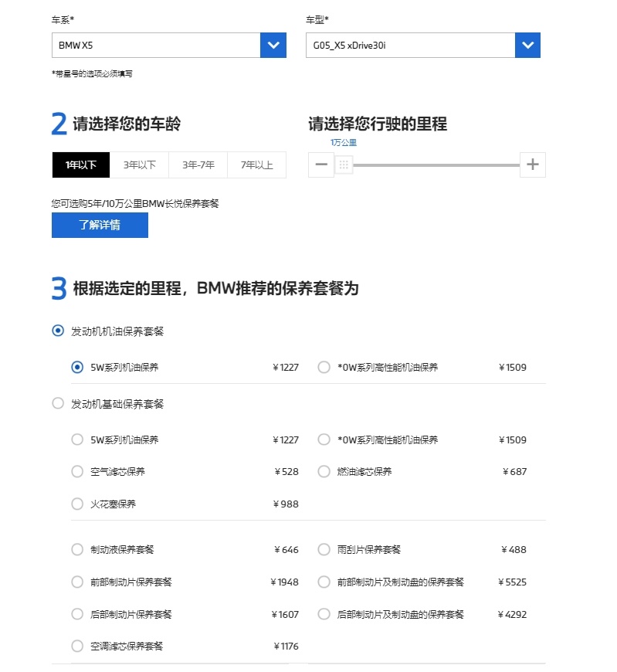Open the 车型 G05_X5 xDrive30i dropdown arrow

(527, 45)
